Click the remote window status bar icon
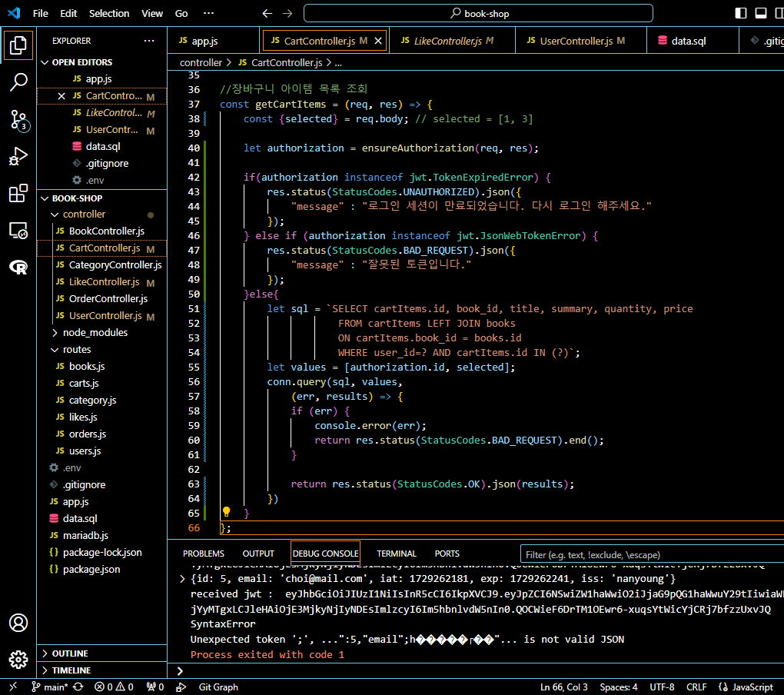784x695 pixels. pos(13,687)
